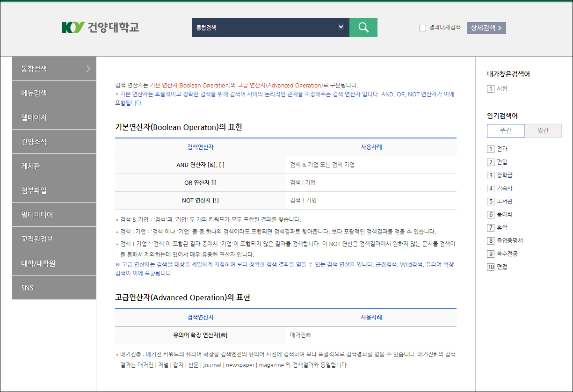Viewport: 573px width, 392px height.
Task: Select the 주간 popular keywords tab
Action: 505,131
